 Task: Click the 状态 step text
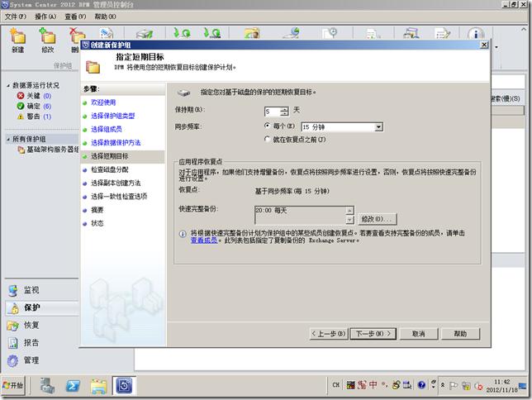point(97,223)
